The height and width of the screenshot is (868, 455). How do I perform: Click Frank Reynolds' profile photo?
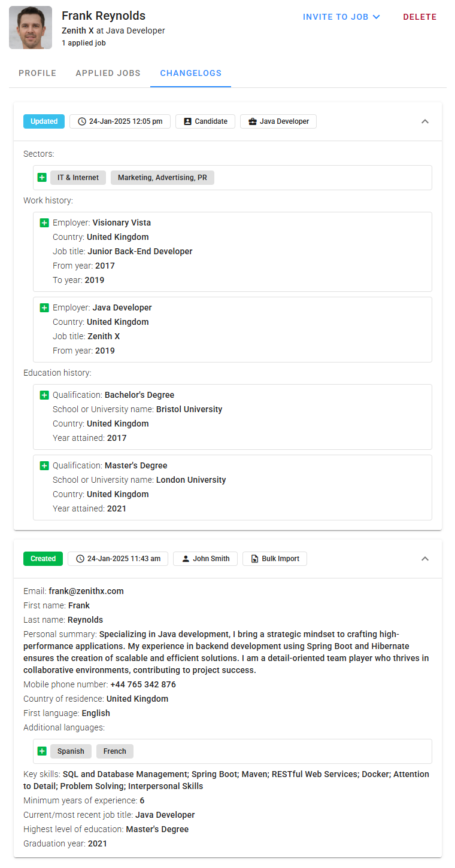(x=30, y=27)
